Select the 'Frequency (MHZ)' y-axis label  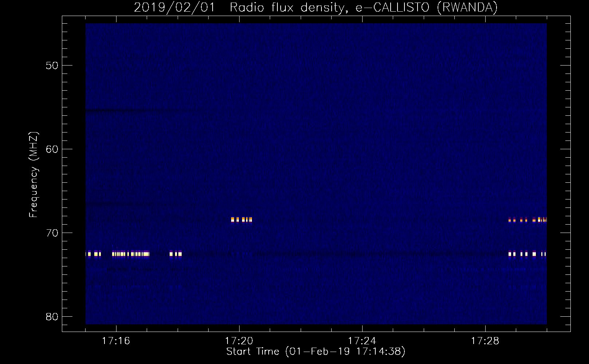pyautogui.click(x=33, y=175)
